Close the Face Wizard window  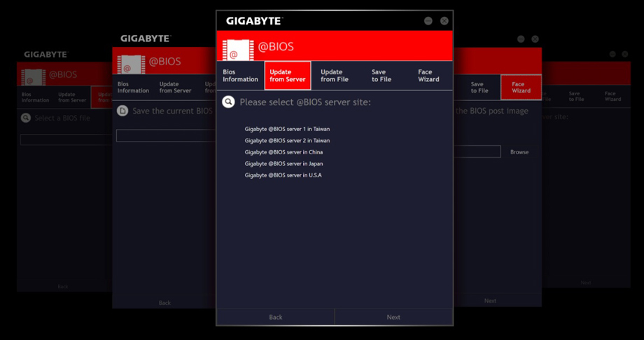(x=535, y=39)
